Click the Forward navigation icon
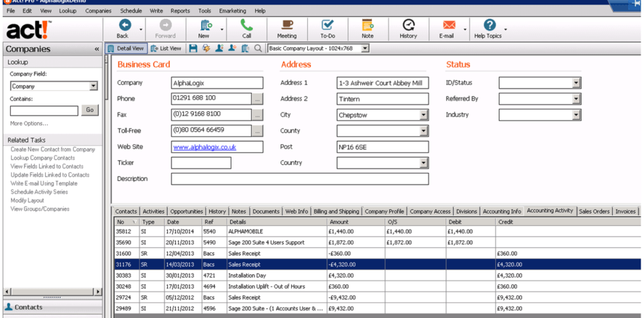Image resolution: width=644 pixels, height=318 pixels. (x=165, y=25)
